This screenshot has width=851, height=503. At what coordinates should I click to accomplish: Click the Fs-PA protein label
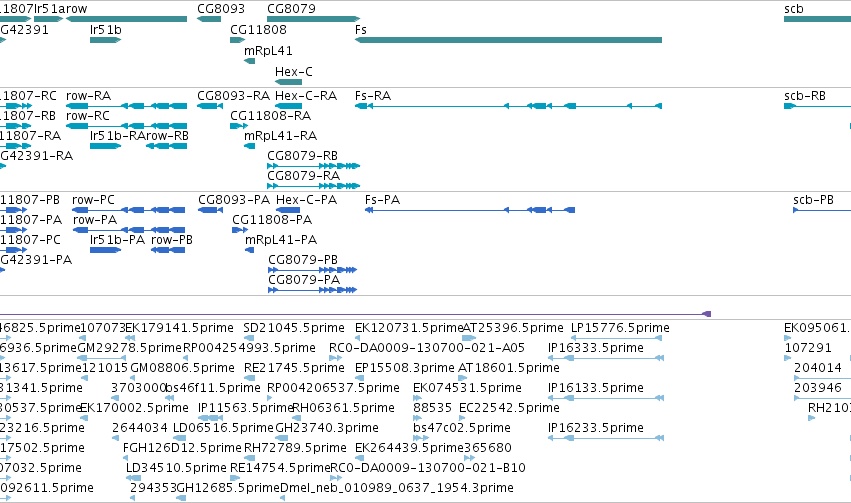(x=383, y=200)
